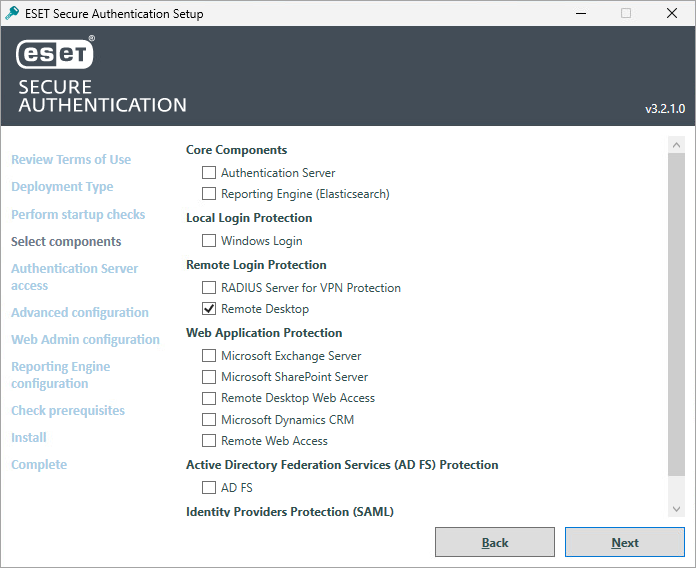The width and height of the screenshot is (696, 568).
Task: Click the Remote Login Protection heading
Action: pos(256,265)
